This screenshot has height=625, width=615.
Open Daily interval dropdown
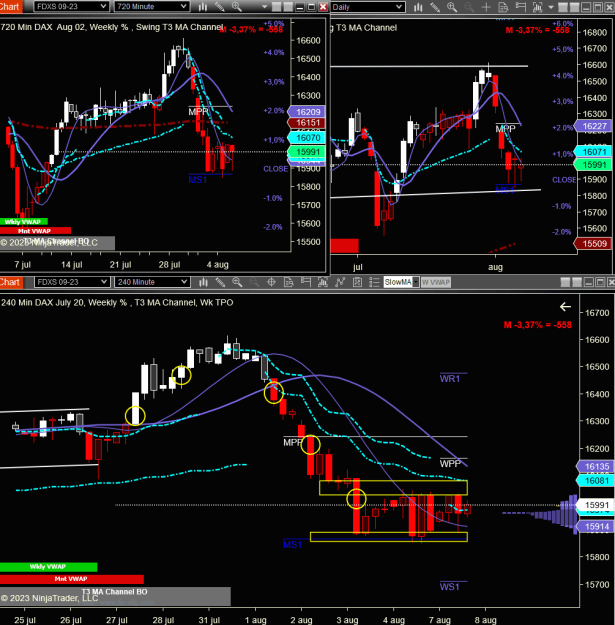tap(368, 7)
